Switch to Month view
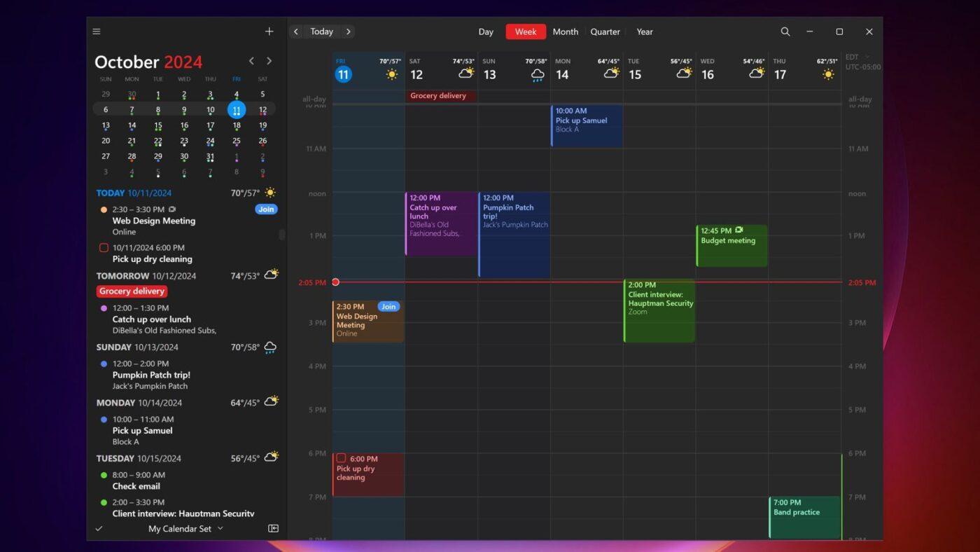The width and height of the screenshot is (980, 552). pos(566,32)
